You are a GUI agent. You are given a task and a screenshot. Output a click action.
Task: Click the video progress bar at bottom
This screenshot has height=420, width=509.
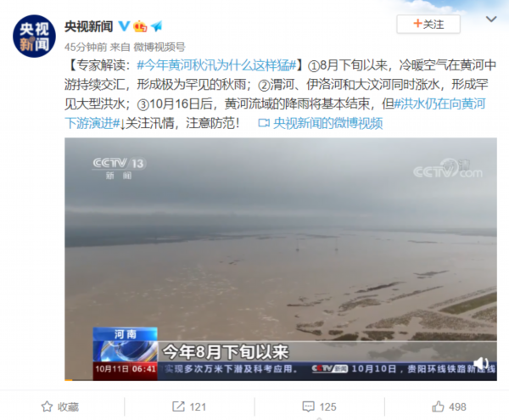(x=281, y=379)
